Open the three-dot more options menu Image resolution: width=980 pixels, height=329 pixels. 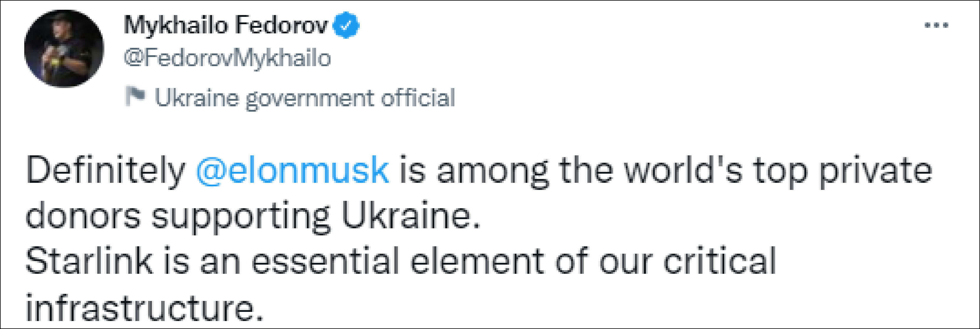coord(936,25)
